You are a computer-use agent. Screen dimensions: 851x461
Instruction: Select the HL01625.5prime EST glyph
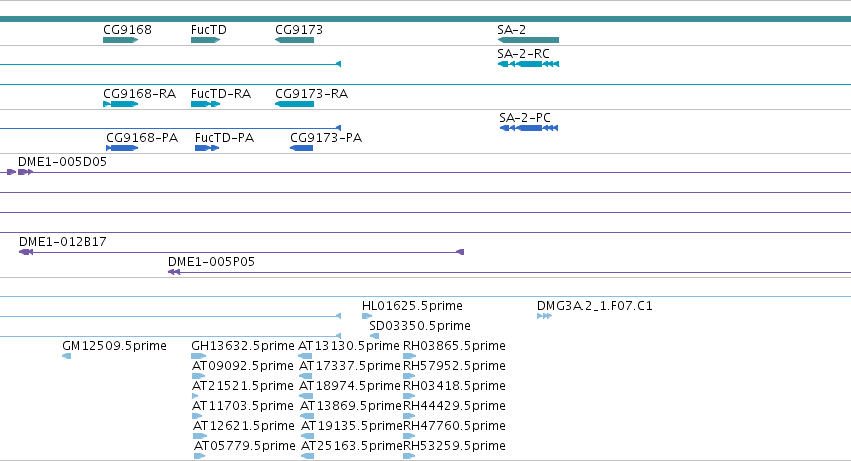367,316
